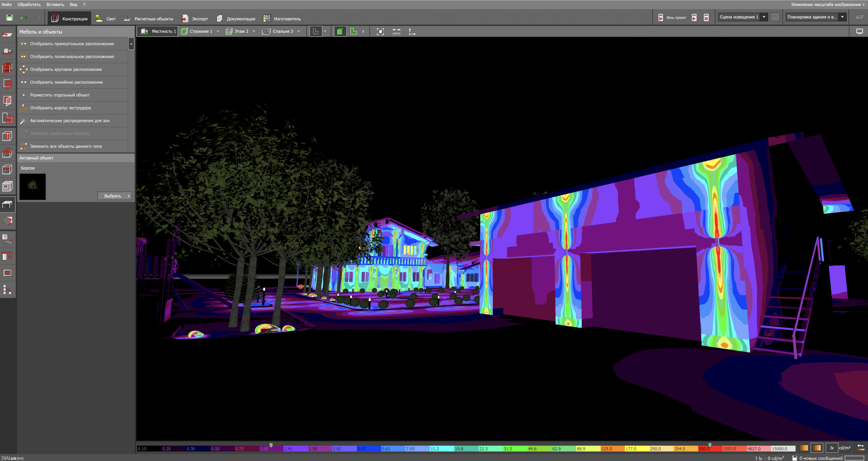Click Разместить отдельный объект

point(60,95)
